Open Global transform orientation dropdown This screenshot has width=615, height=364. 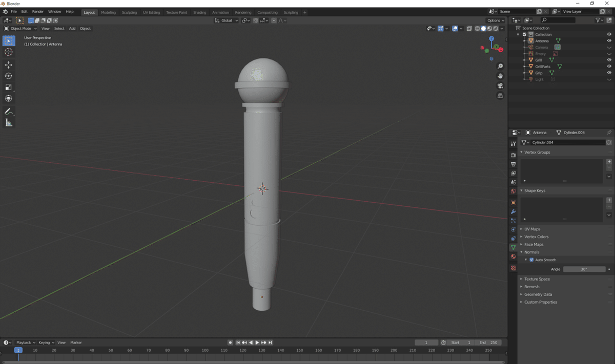coord(226,20)
